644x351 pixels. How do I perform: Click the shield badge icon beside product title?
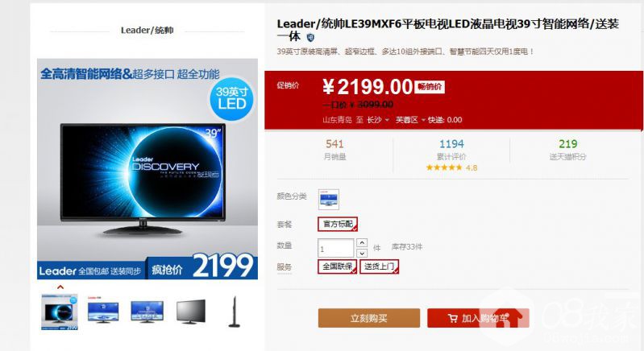[x=310, y=37]
